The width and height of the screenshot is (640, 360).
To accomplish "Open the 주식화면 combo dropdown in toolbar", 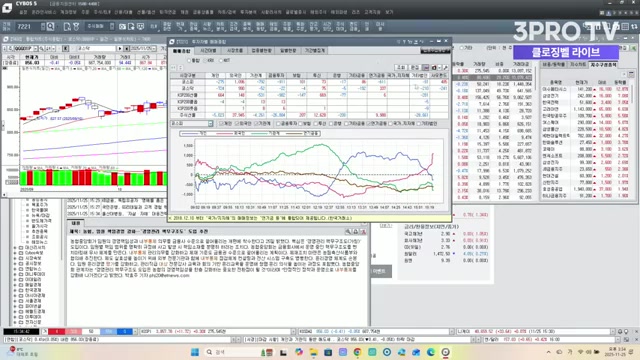I will point(112,27).
